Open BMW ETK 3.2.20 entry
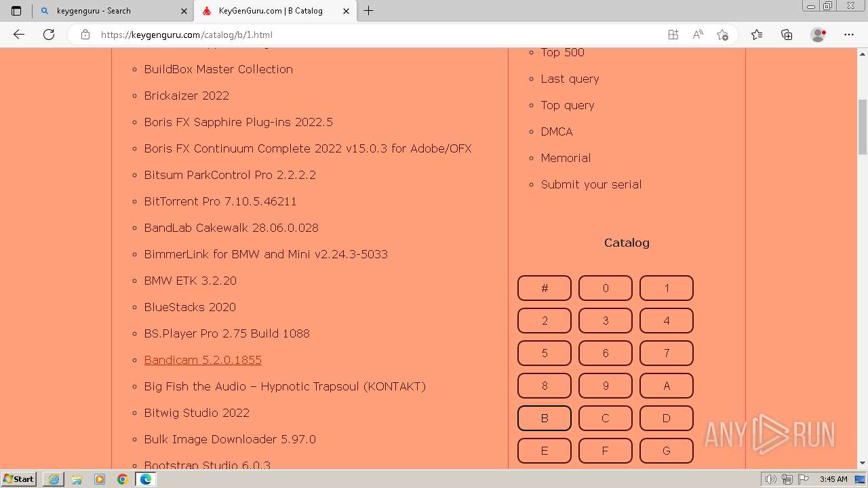The height and width of the screenshot is (488, 868). point(190,281)
